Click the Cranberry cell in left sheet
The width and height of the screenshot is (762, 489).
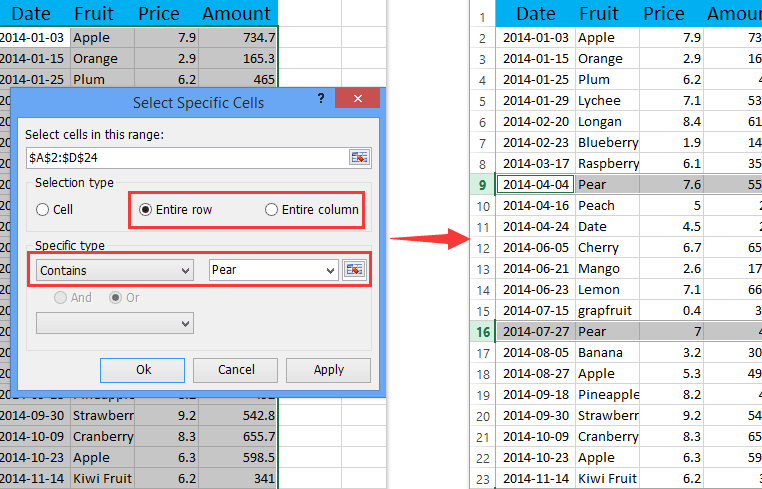point(103,437)
